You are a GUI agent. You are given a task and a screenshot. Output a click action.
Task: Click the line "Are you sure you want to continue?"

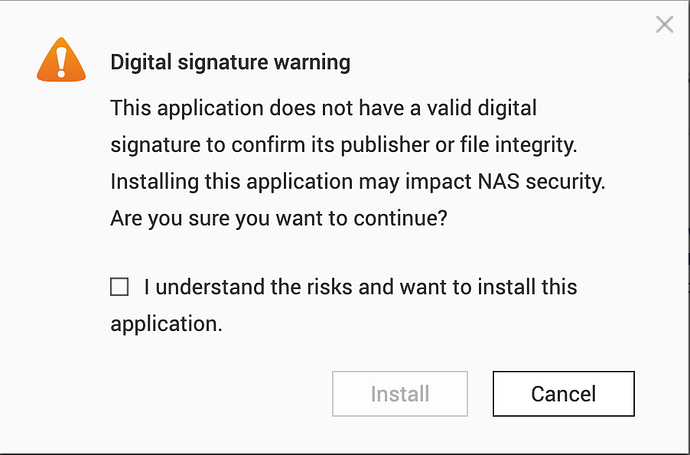click(x=278, y=216)
